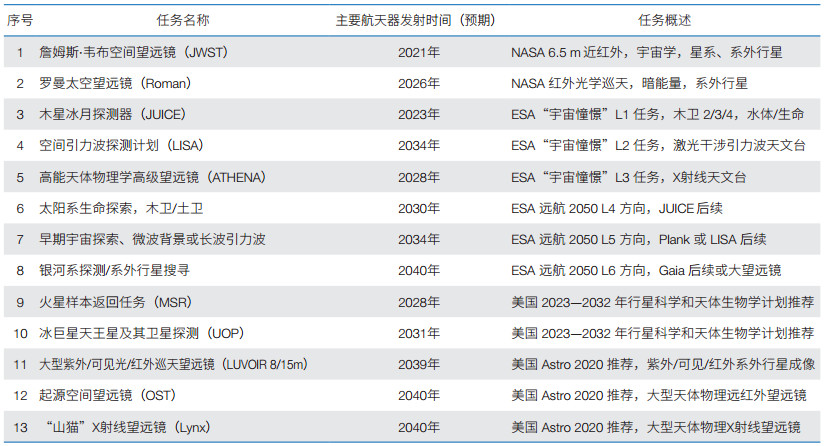
Task: Click the 主要航天器发射时间（预期）header
Action: [x=416, y=20]
